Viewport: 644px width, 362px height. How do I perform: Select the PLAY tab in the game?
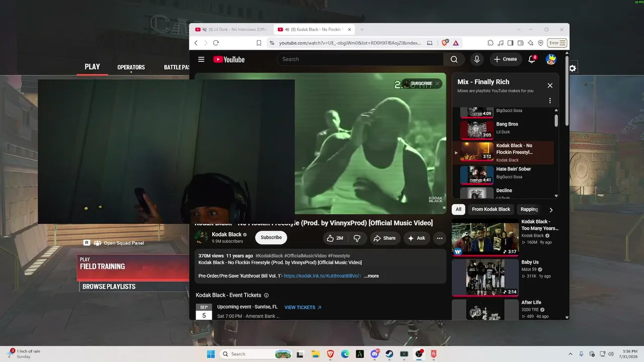[93, 67]
